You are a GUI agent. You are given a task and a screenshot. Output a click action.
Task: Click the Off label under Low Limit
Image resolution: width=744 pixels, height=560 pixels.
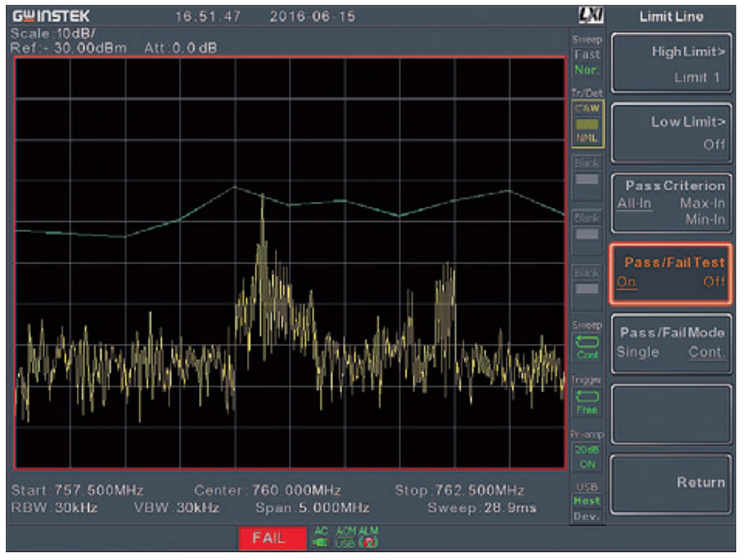point(714,144)
